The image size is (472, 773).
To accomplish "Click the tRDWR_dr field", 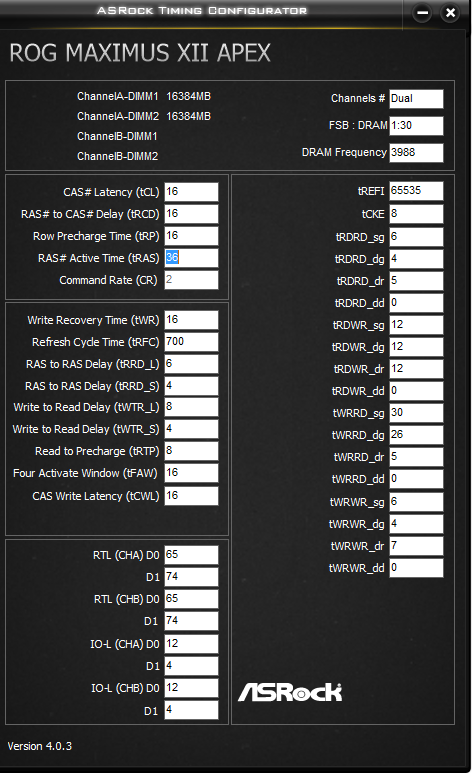I will click(416, 369).
